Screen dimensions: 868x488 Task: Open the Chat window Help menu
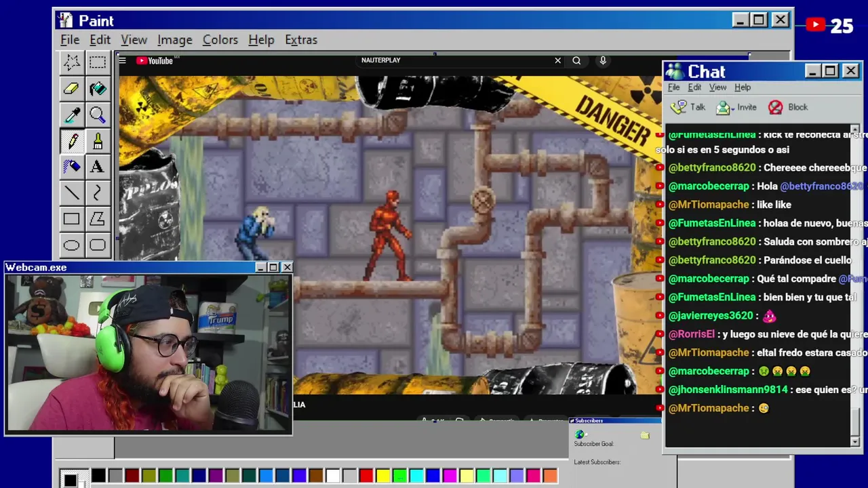click(743, 87)
